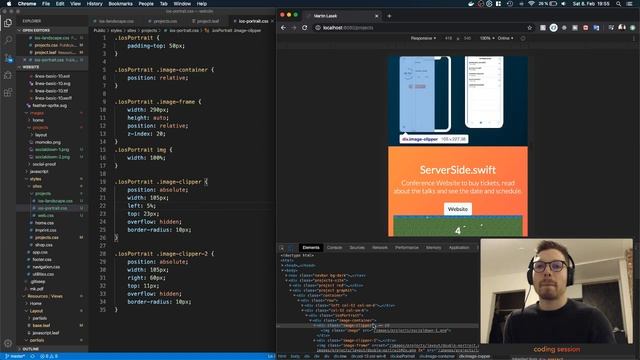Select the Performance tab in DevTools
The width and height of the screenshot is (640, 360).
[407, 248]
